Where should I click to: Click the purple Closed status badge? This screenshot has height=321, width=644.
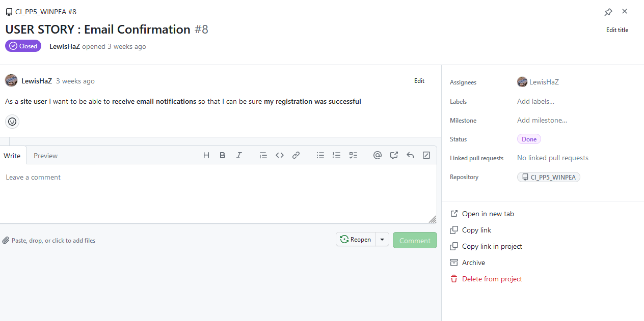point(23,46)
